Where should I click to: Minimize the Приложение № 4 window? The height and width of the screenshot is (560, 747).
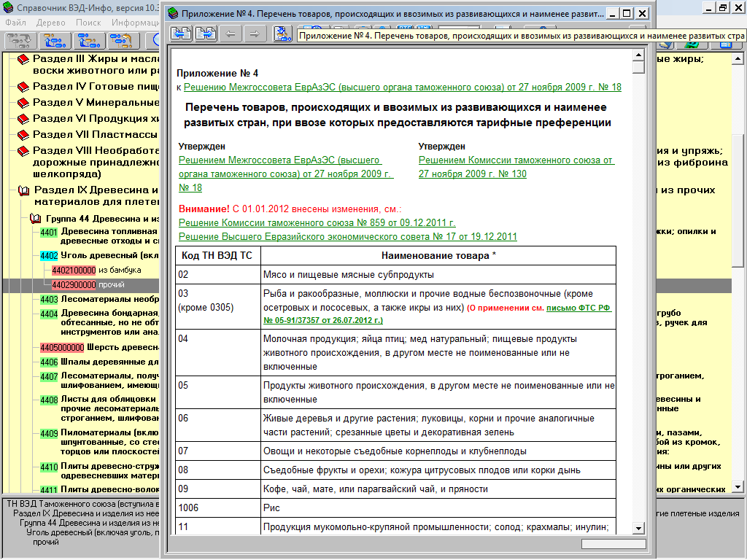[613, 14]
